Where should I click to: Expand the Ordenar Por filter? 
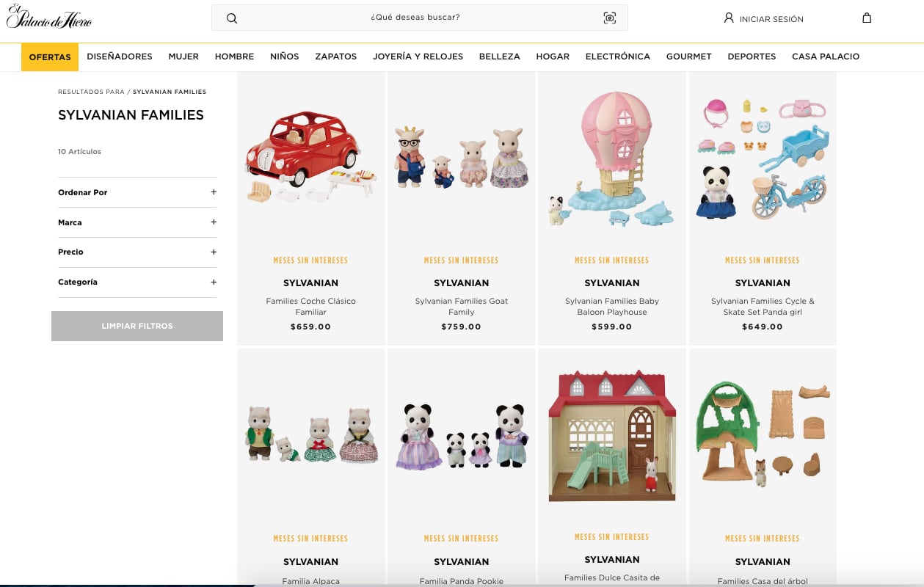[214, 192]
